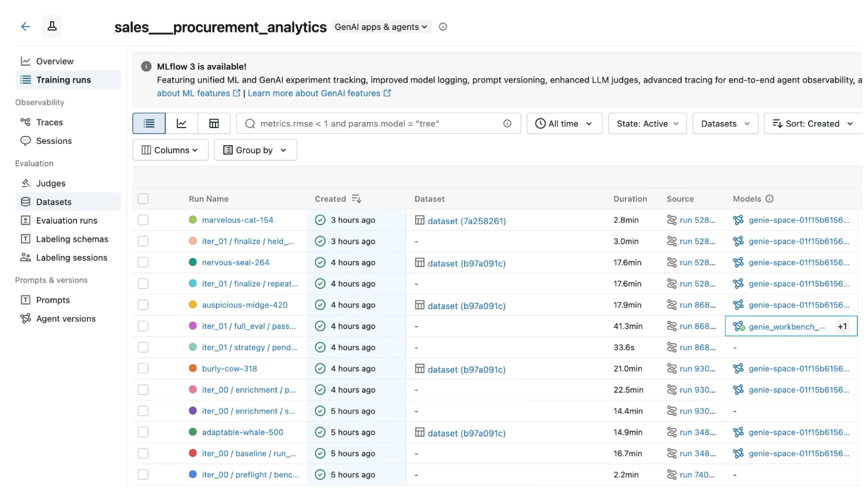Open external link icon after ML features
Viewport: 868px width, 488px height.
237,93
